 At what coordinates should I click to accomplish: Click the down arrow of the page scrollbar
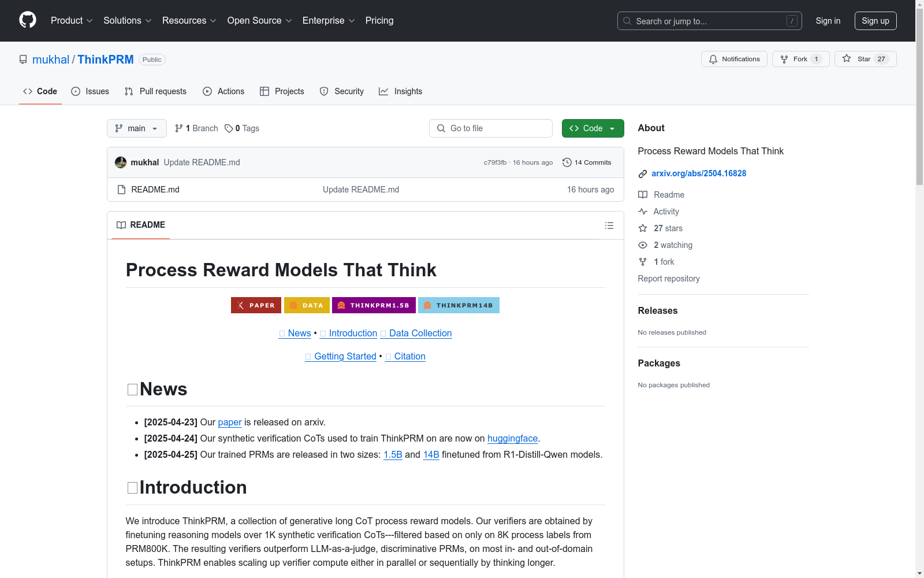(920, 573)
